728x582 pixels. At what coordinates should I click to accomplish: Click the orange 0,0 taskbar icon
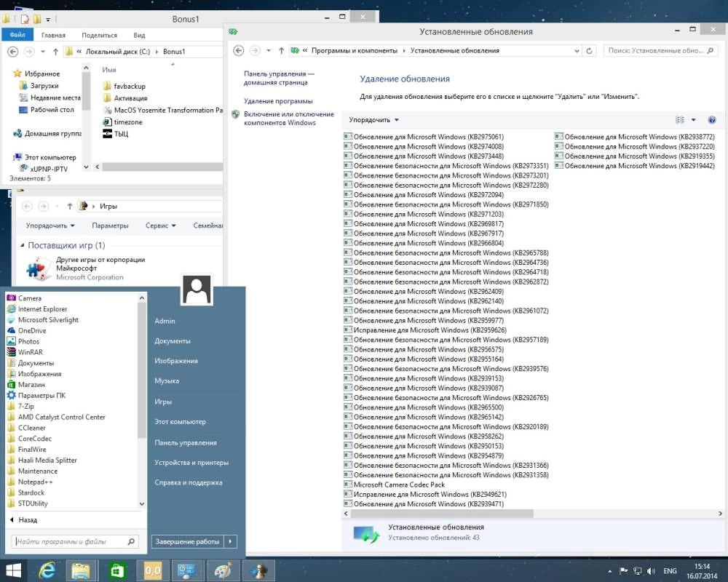(153, 570)
